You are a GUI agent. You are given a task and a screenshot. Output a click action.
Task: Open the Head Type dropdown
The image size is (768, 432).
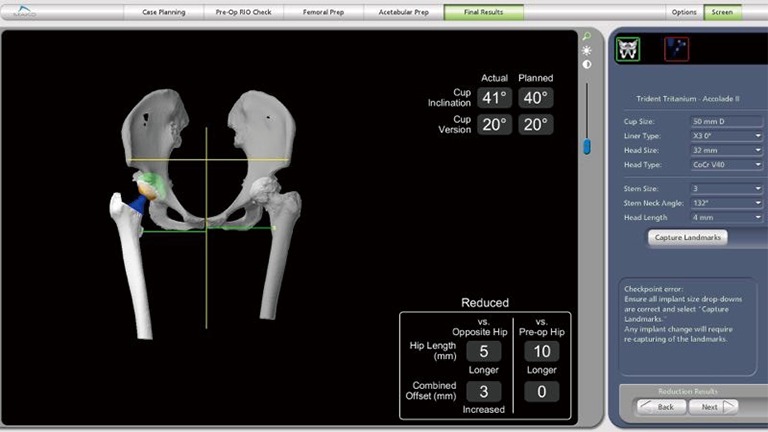tap(727, 164)
